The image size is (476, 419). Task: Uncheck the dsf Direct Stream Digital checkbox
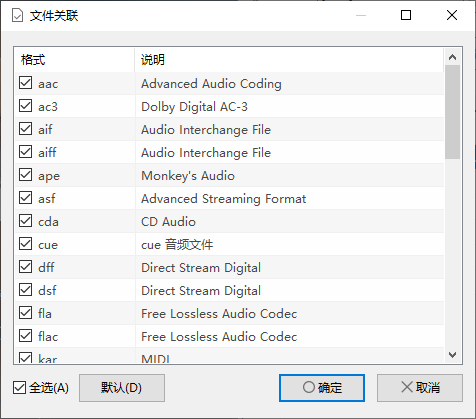pyautogui.click(x=25, y=290)
